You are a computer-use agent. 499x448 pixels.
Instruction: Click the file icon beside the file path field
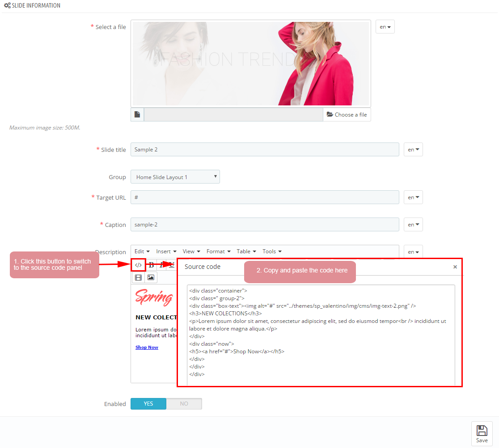pos(137,114)
